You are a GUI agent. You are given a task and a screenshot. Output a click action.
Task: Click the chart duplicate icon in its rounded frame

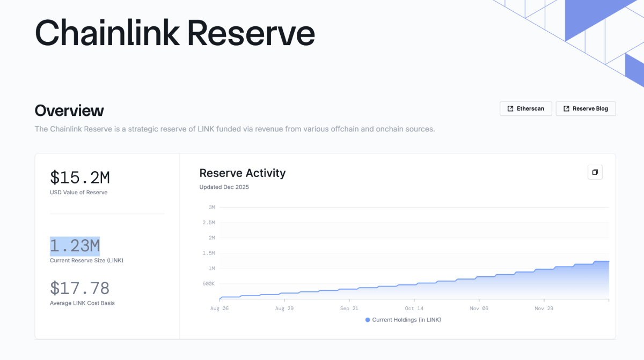tap(595, 172)
